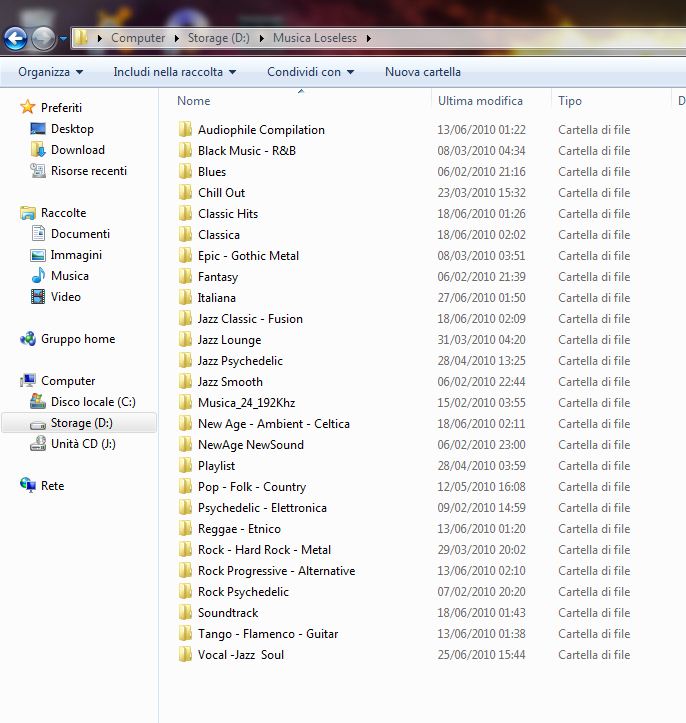
Task: Click the Unità CD (J:) drive icon
Action: (38, 444)
